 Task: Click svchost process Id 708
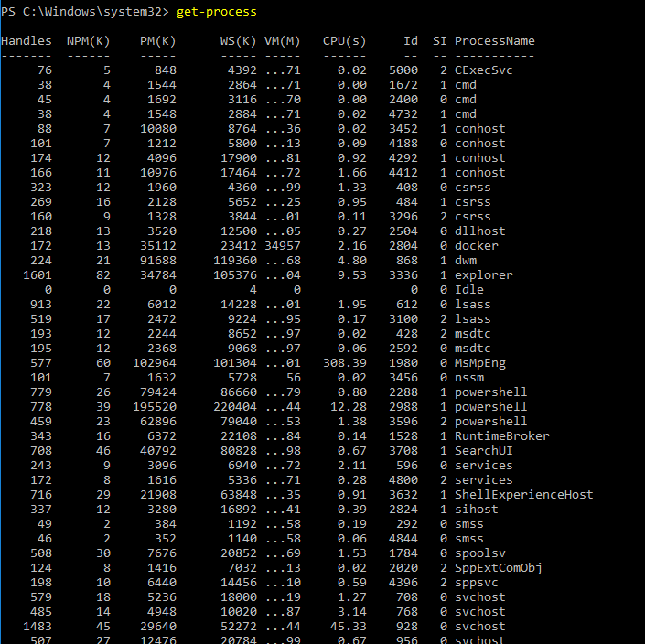coord(407,597)
